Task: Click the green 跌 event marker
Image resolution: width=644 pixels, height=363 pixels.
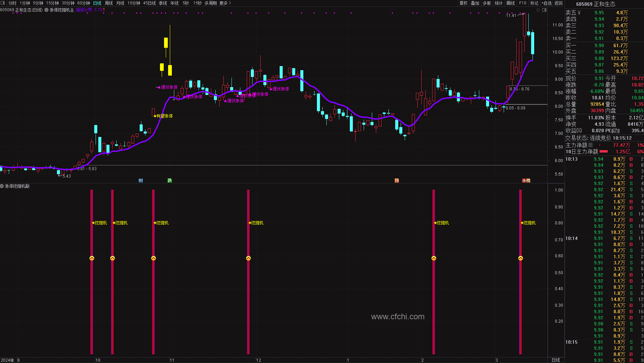Action: [x=170, y=180]
